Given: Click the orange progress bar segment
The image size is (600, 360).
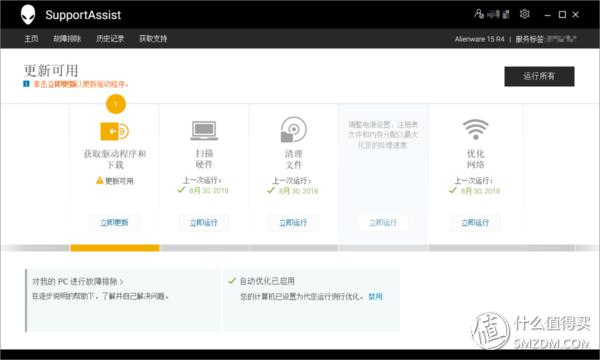Looking at the screenshot, I should tap(115, 248).
